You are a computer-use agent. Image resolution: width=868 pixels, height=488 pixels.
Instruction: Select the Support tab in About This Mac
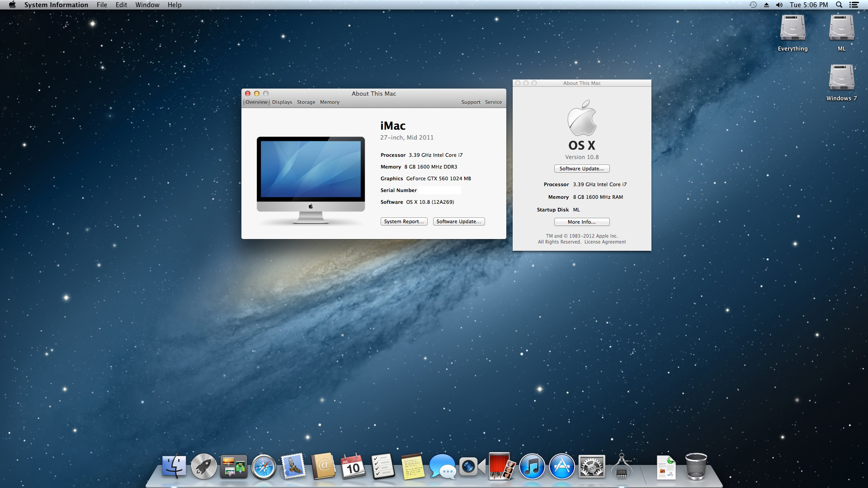471,102
